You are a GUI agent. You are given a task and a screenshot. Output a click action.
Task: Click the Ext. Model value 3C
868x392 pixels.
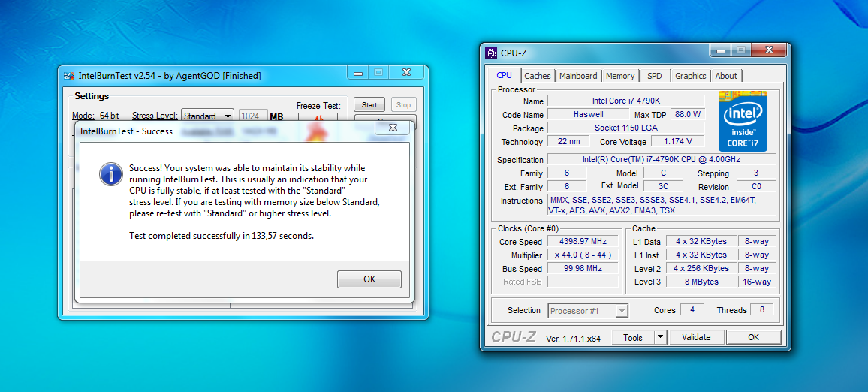[663, 186]
